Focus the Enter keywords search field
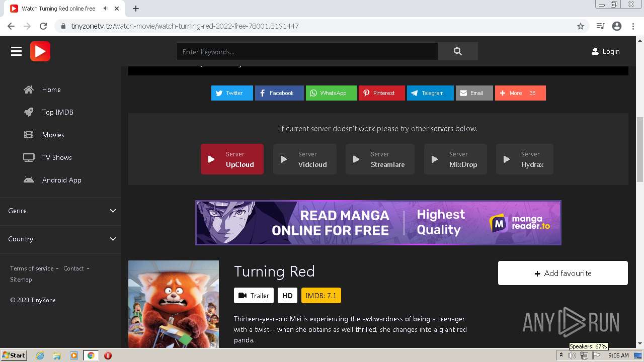Image resolution: width=644 pixels, height=362 pixels. coord(307,51)
